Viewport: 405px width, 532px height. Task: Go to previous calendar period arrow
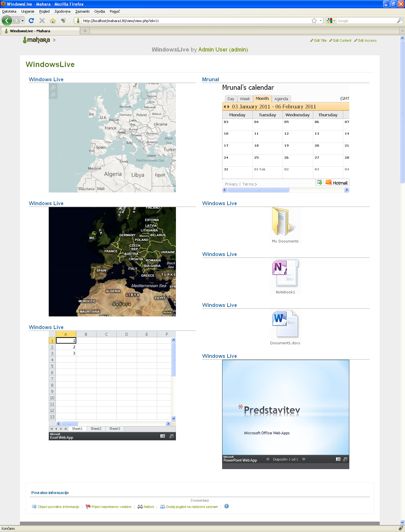(x=225, y=107)
